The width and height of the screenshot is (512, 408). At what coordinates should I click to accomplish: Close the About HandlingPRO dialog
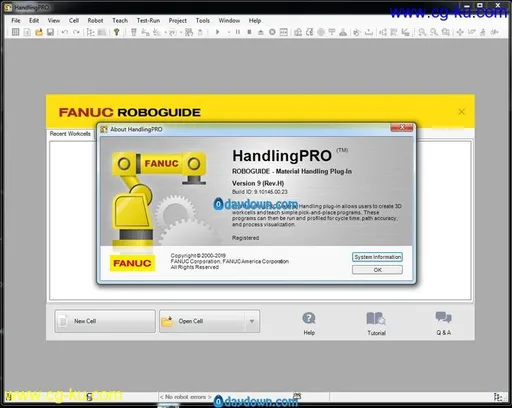[402, 127]
